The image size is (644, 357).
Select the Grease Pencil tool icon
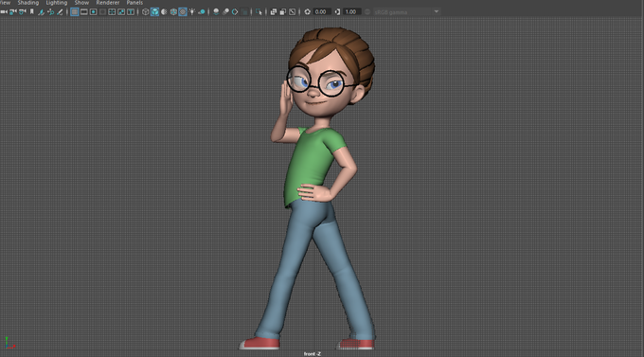click(x=60, y=12)
